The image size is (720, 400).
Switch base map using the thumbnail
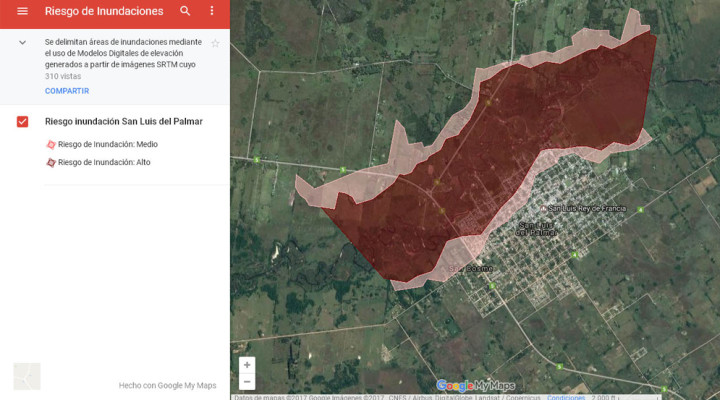tap(27, 376)
